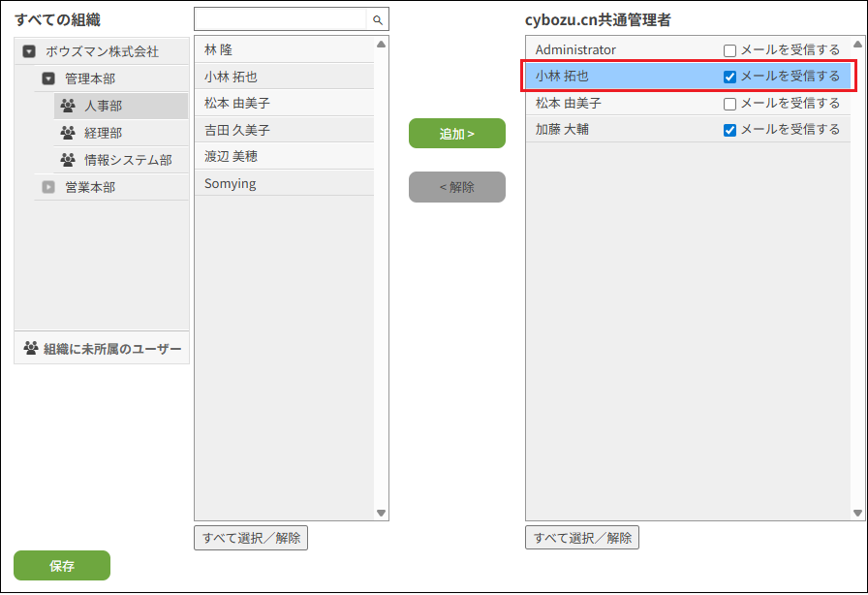The image size is (868, 595).
Task: Click the green 保存 button
Action: point(62,566)
